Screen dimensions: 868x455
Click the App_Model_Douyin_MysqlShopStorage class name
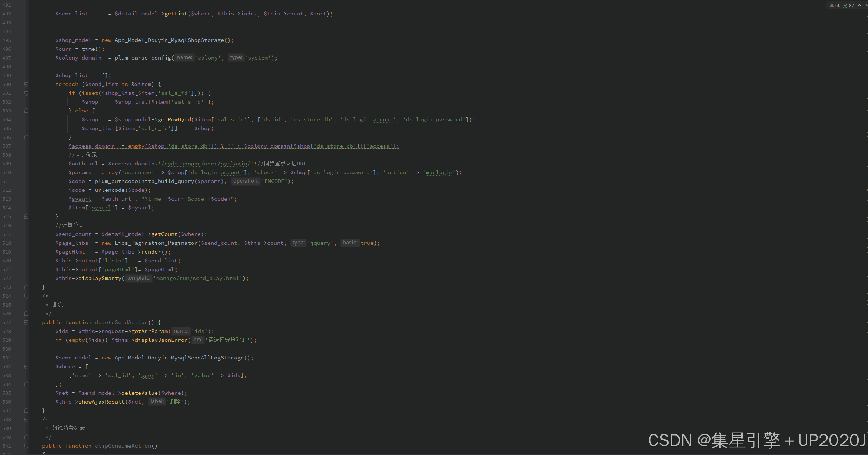169,40
